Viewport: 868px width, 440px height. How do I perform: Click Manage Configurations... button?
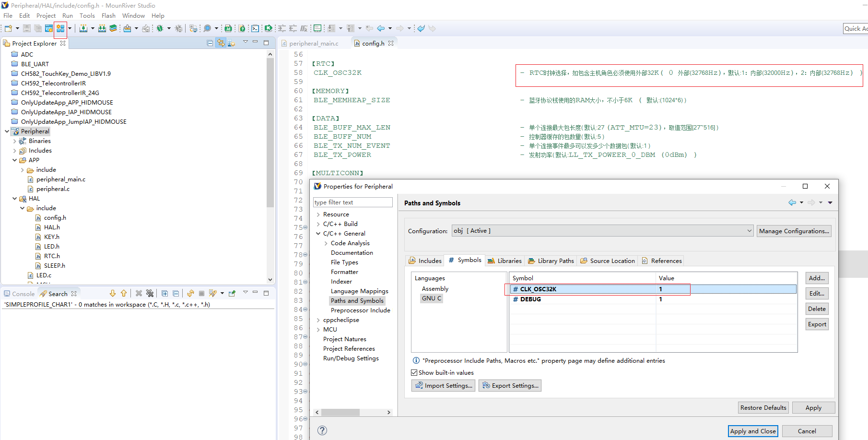[x=794, y=231]
